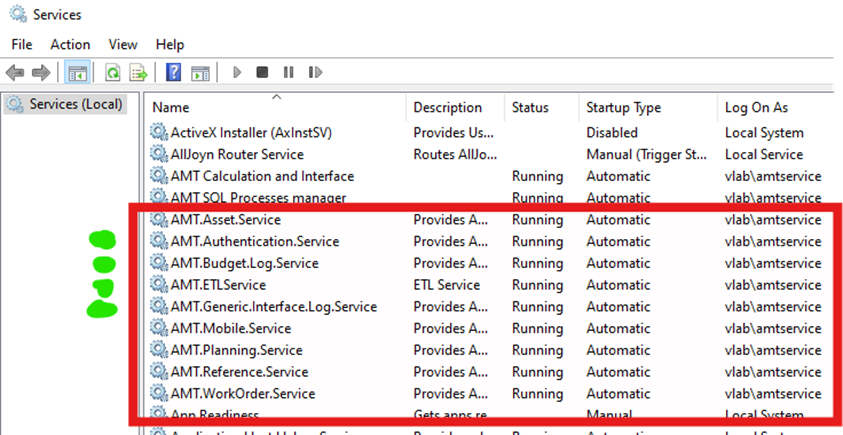Click gear icon of AMT Calculation and Interface
The height and width of the screenshot is (435, 843).
coord(159,176)
